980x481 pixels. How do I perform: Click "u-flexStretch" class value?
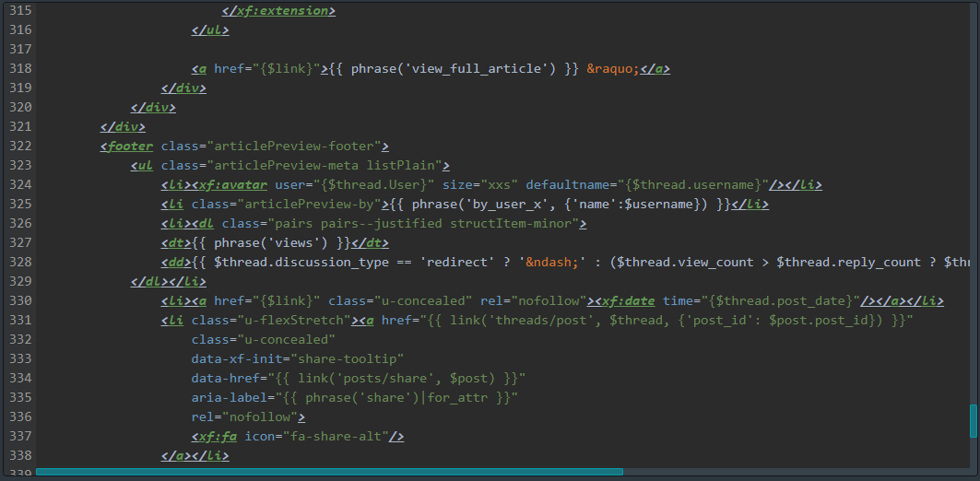click(294, 321)
